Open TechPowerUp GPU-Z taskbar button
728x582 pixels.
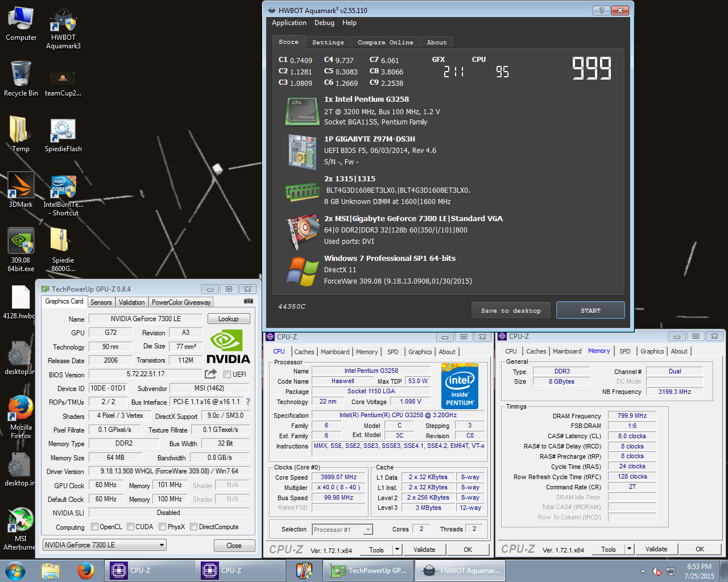368,570
